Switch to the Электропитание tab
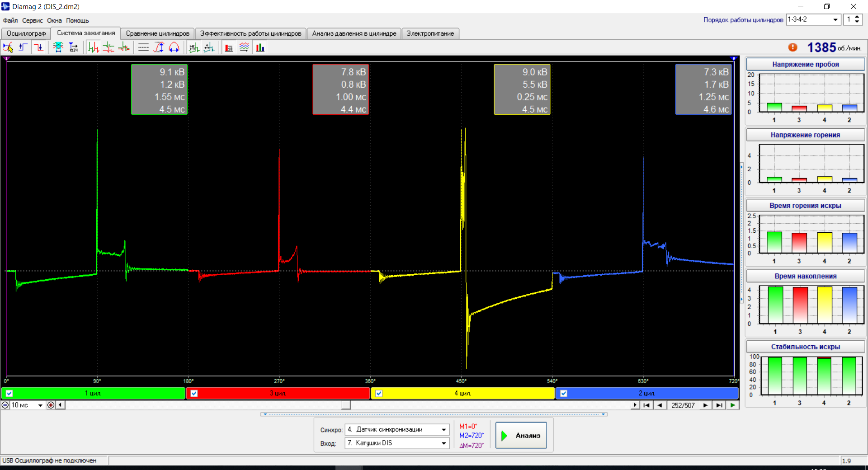The height and width of the screenshot is (470, 868). [430, 33]
